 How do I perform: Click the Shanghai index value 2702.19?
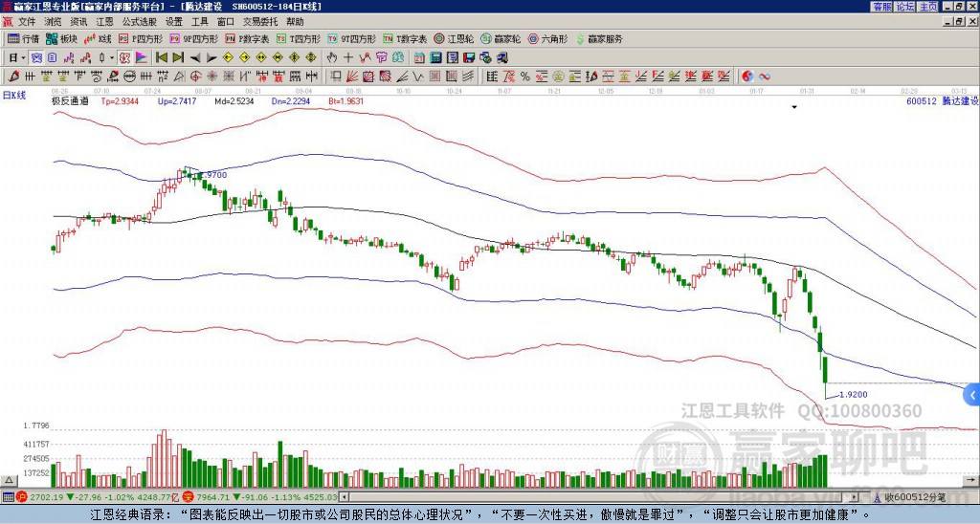click(46, 497)
